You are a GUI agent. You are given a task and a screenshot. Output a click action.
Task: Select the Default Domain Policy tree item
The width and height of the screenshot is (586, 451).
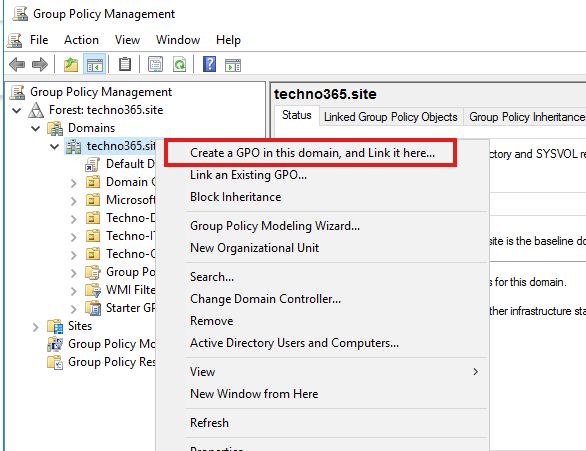tap(130, 164)
